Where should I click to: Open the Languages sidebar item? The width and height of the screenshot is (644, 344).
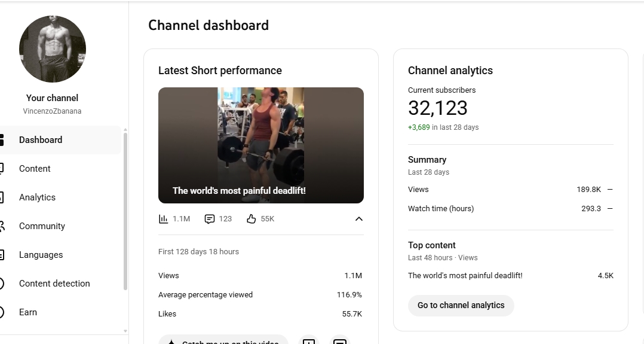61,255
